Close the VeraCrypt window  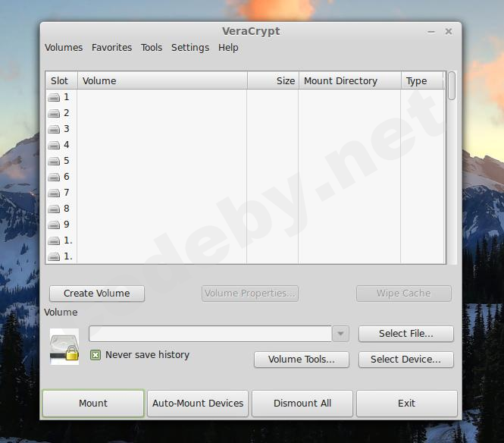click(x=449, y=31)
